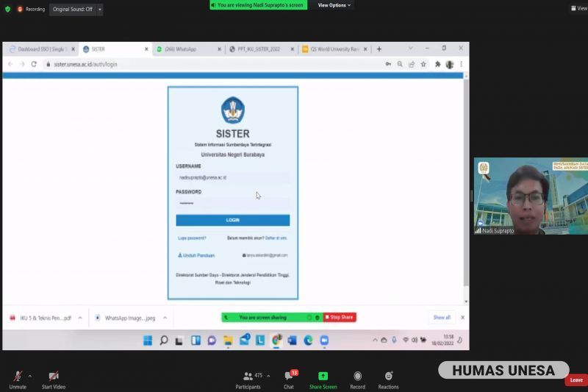Open the Chrome three-dot menu

tap(462, 64)
